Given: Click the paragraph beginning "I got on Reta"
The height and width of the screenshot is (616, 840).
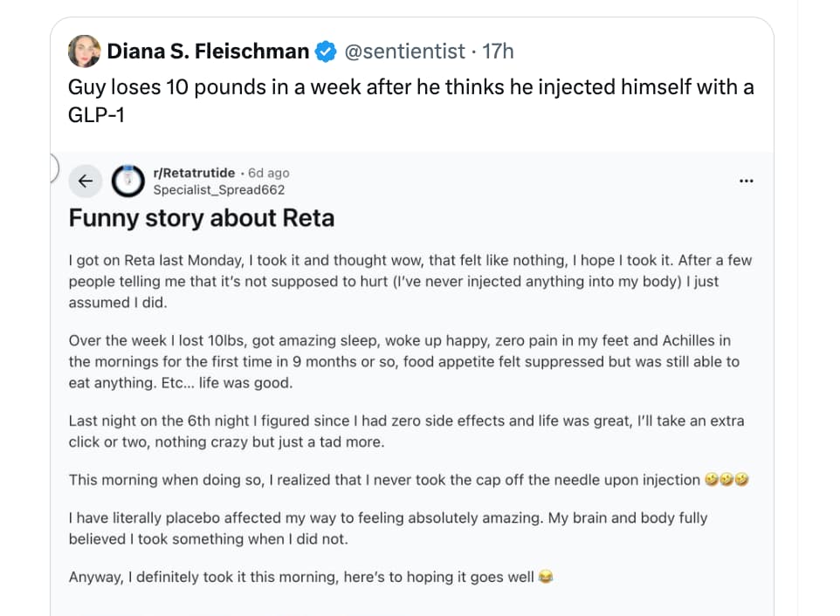Looking at the screenshot, I should click(410, 281).
